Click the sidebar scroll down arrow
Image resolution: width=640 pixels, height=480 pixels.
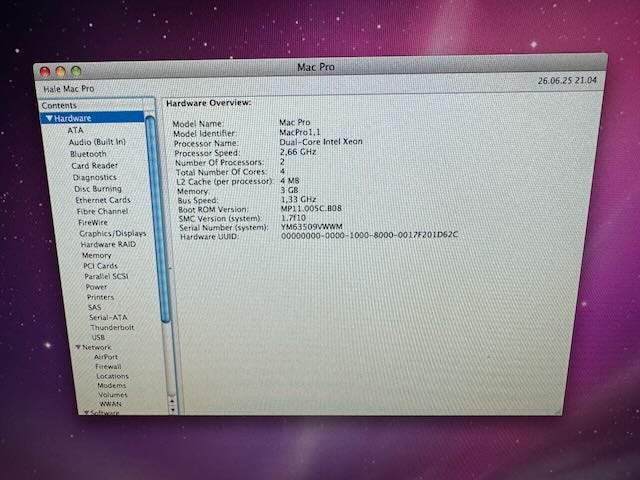[x=171, y=408]
